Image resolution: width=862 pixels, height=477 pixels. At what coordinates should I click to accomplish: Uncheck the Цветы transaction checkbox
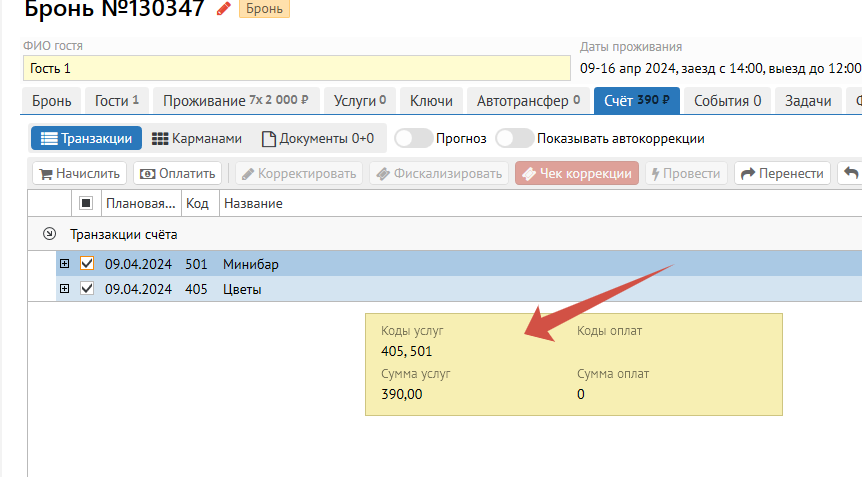[x=86, y=289]
